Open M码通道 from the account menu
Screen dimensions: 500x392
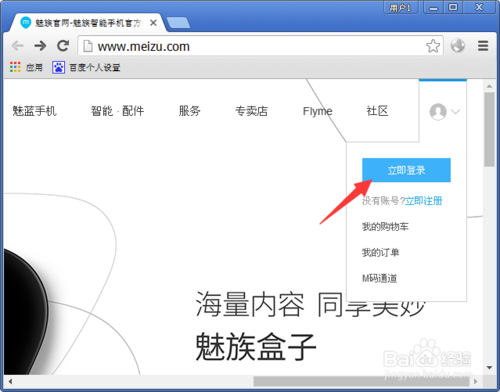coord(380,278)
